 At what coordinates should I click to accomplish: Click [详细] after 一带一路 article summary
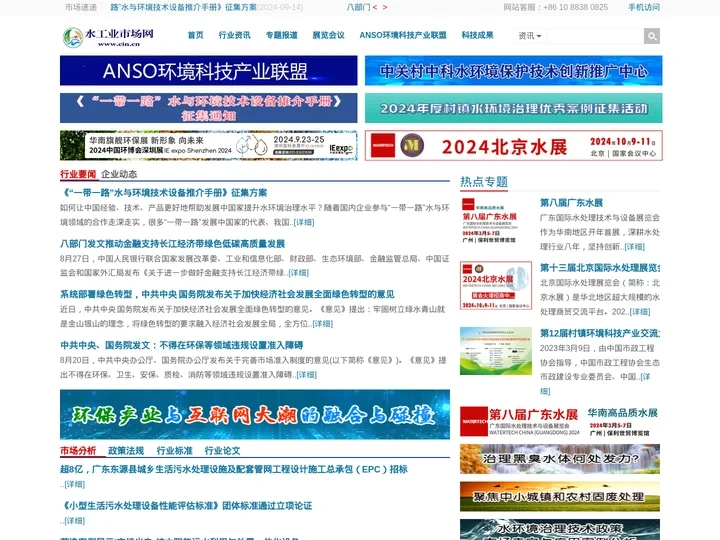click(304, 222)
